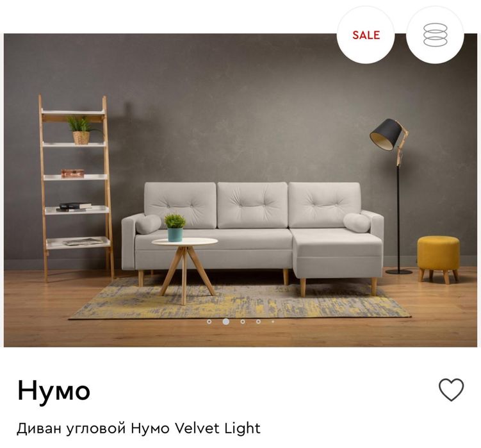Viewport: 481px width, 448px height.
Task: Click the spring mattress feature icon badge
Action: click(x=435, y=35)
